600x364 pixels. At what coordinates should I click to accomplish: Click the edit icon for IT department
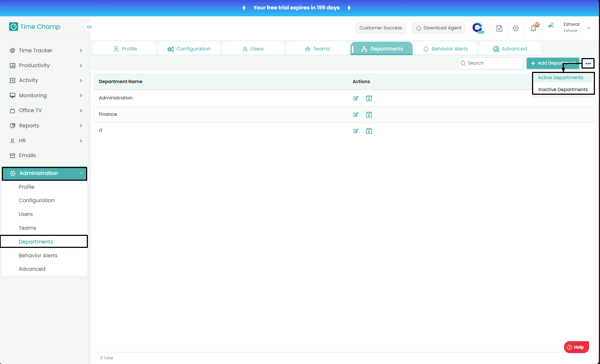click(x=356, y=131)
